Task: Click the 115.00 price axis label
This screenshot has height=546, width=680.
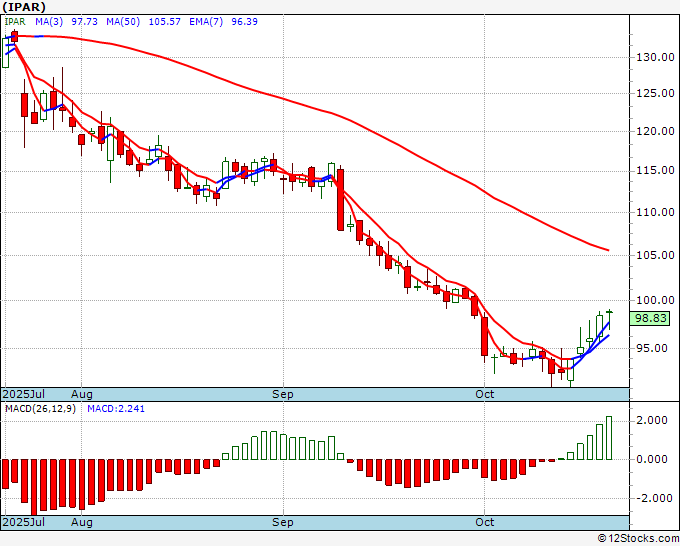Action: coord(655,171)
